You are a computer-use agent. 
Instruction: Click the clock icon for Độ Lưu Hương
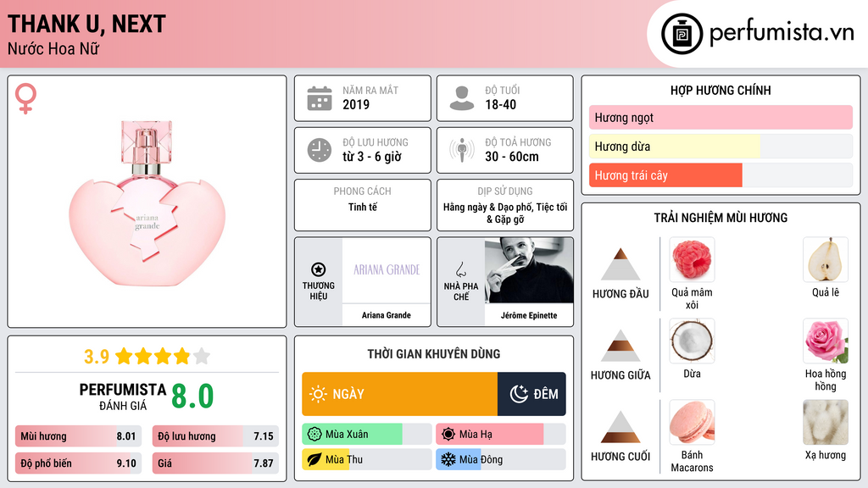click(x=320, y=150)
